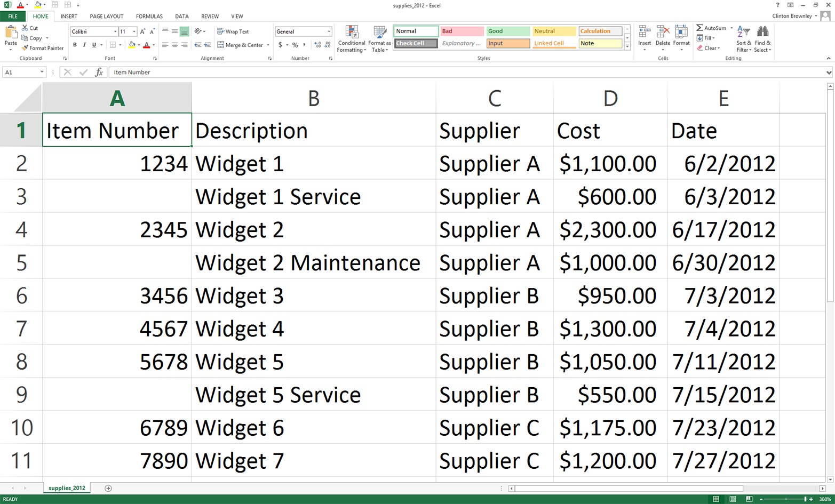Select cell A3, the empty Item Number cell
The height and width of the screenshot is (504, 835).
116,196
